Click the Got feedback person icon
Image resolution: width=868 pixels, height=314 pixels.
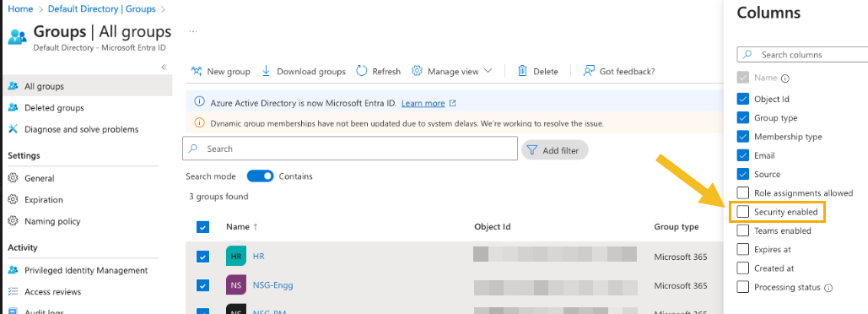(x=589, y=71)
